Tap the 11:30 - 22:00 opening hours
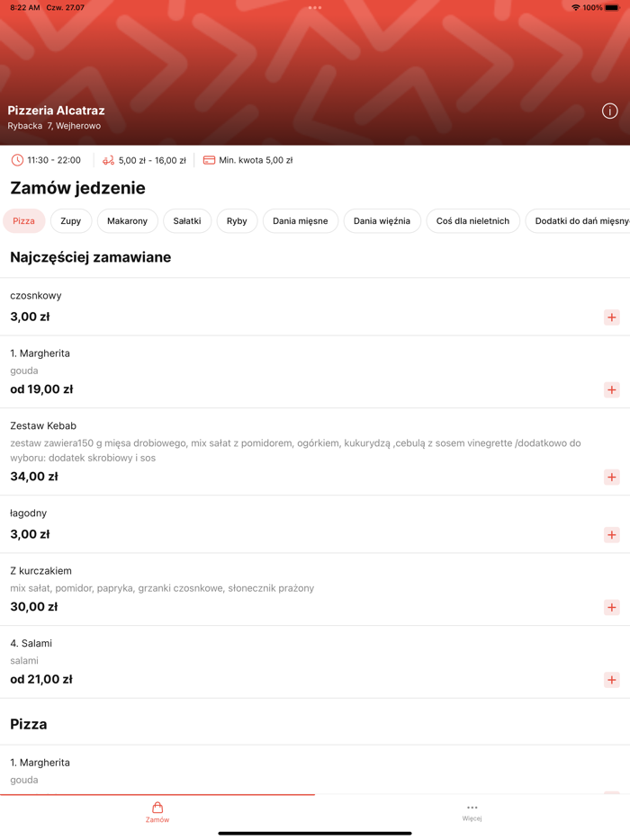Viewport: 630px width, 840px height. click(54, 160)
